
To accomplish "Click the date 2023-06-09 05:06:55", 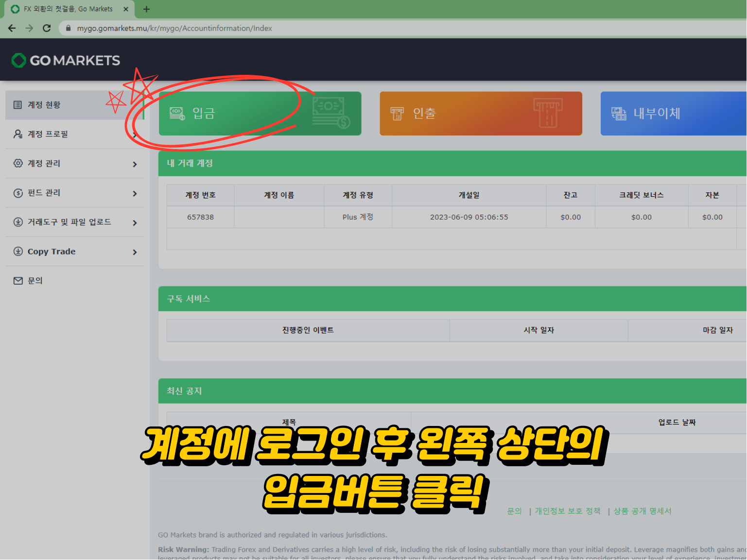I will [469, 217].
